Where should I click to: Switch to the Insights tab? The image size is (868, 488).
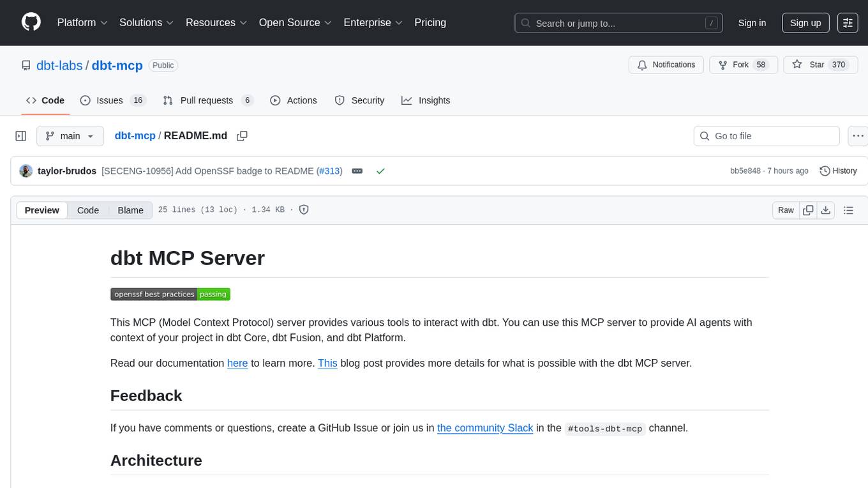[426, 100]
